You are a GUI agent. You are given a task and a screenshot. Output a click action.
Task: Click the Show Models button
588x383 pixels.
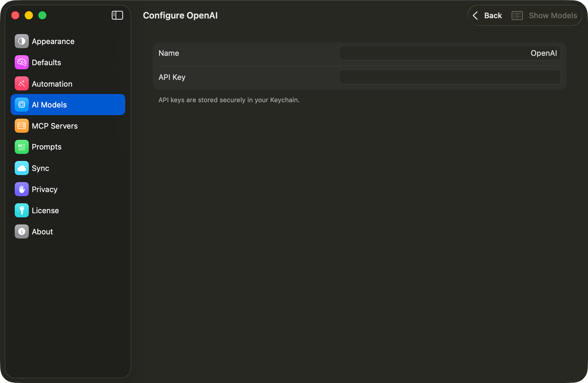point(545,16)
